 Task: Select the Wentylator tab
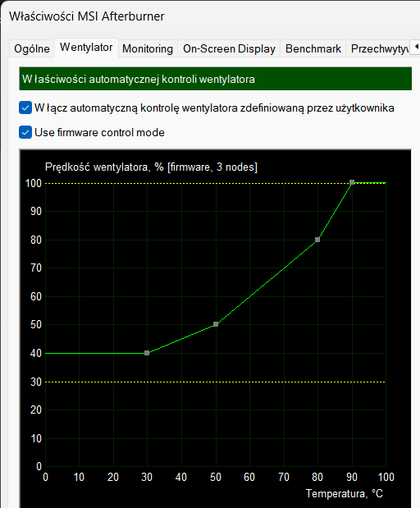[x=86, y=48]
